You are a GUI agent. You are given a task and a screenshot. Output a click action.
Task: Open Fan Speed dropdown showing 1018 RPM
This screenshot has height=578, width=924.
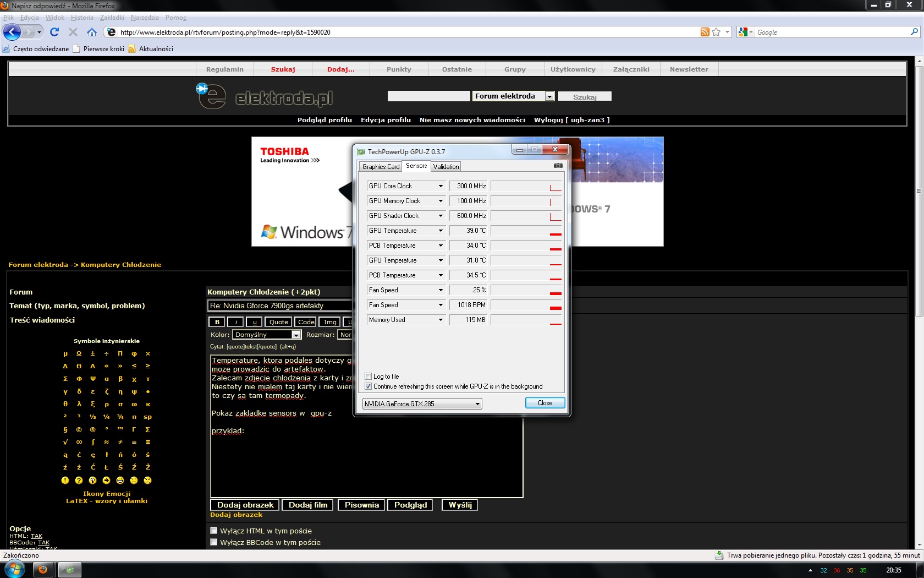tap(440, 305)
